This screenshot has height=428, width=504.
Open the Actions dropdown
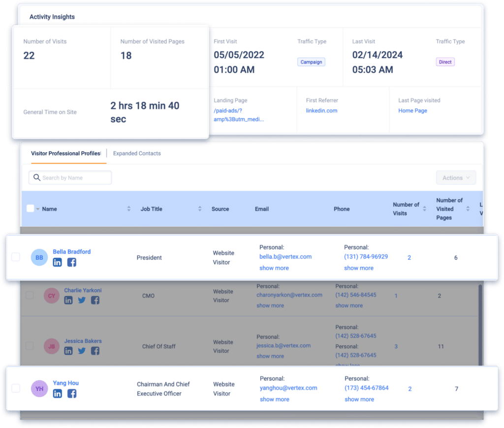pos(456,178)
